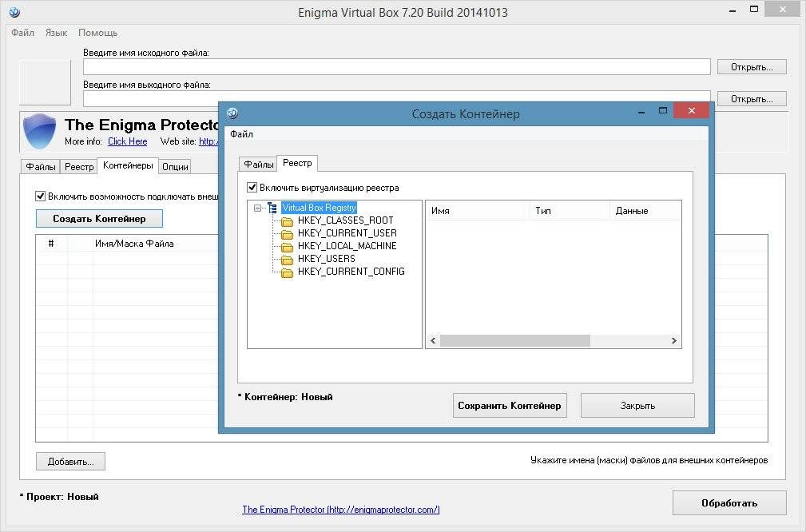The width and height of the screenshot is (806, 532).
Task: Select the 'Virtual Box Registry' root label
Action: 320,208
